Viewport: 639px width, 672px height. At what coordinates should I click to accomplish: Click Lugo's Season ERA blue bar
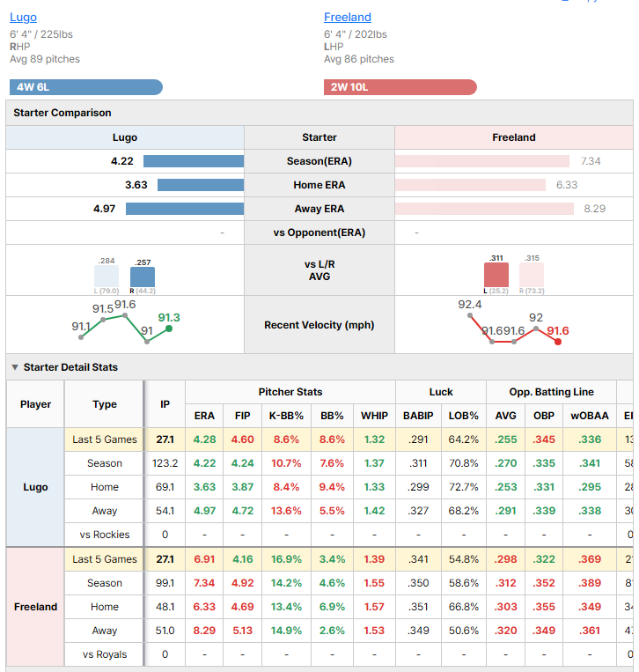(x=194, y=161)
